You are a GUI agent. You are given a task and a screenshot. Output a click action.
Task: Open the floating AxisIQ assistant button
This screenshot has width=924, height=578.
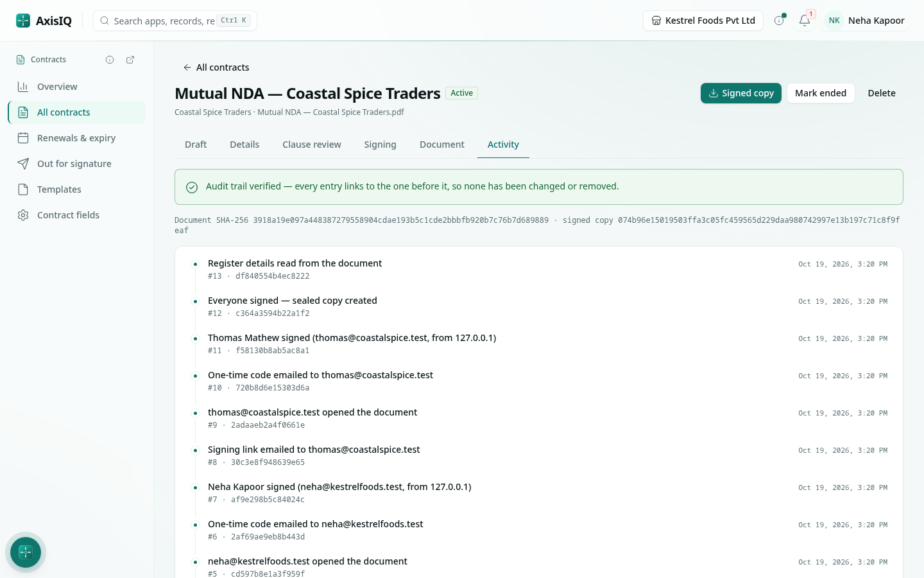[x=26, y=552]
